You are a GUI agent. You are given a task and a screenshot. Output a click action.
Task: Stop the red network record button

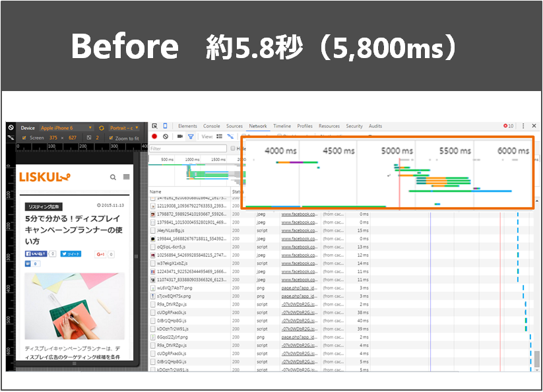click(x=154, y=137)
